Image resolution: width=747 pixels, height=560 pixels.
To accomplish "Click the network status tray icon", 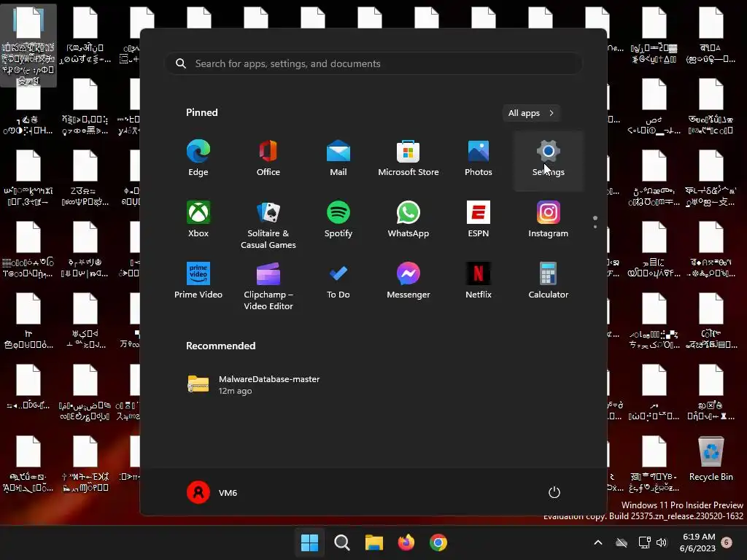I will [x=644, y=542].
